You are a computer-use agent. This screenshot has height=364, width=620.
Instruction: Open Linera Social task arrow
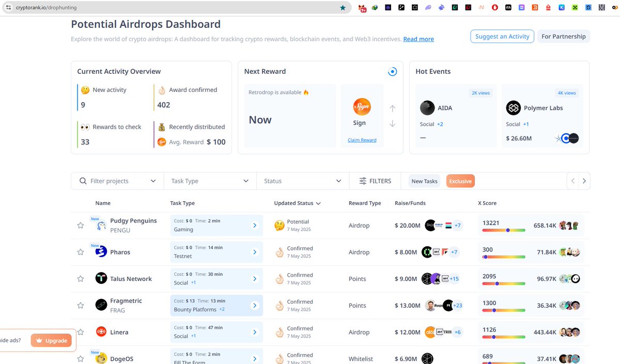254,332
